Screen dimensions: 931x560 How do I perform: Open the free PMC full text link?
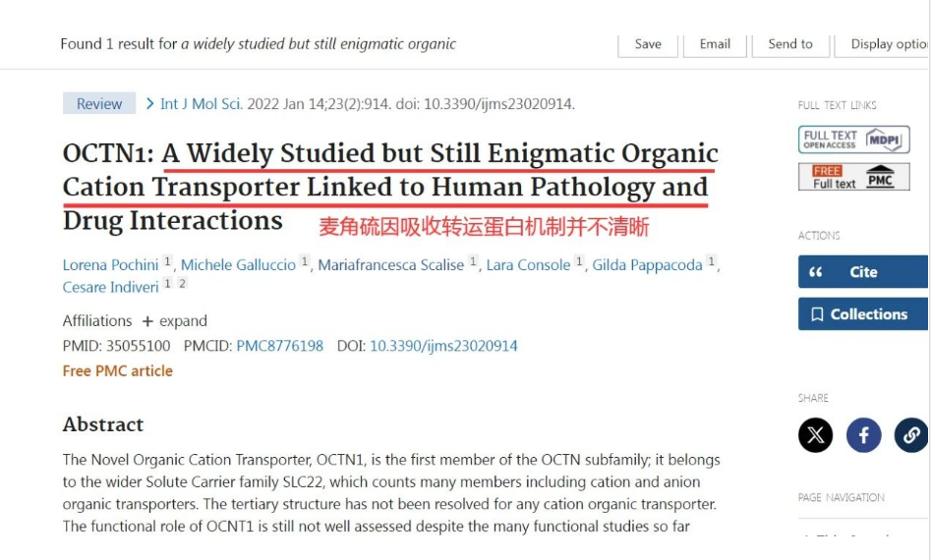coord(853,177)
